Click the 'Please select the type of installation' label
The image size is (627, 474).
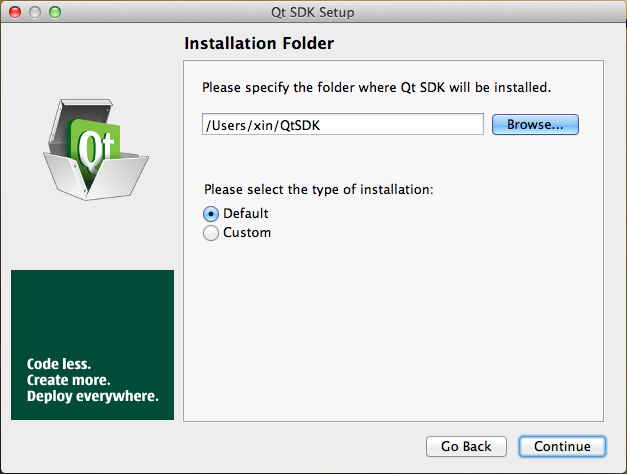[x=318, y=189]
